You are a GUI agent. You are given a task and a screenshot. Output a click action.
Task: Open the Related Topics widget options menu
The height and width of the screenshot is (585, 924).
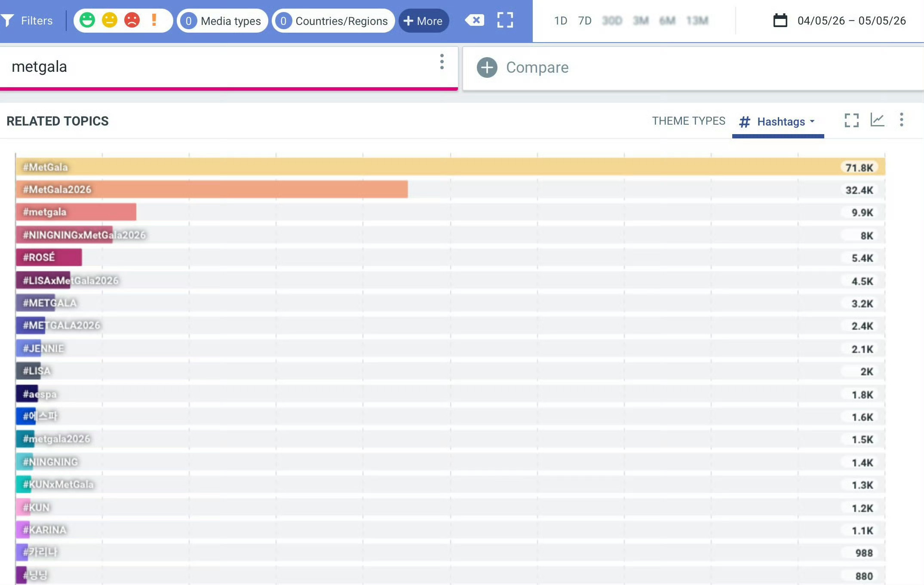tap(902, 119)
